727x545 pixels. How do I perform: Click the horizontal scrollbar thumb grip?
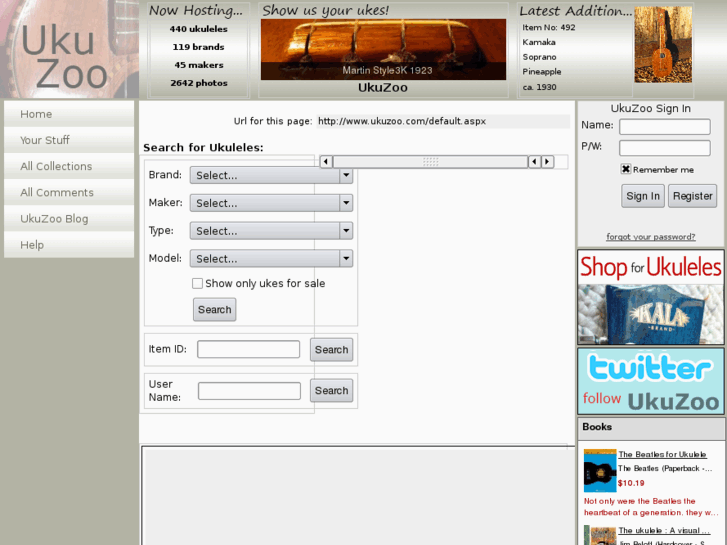tap(430, 161)
